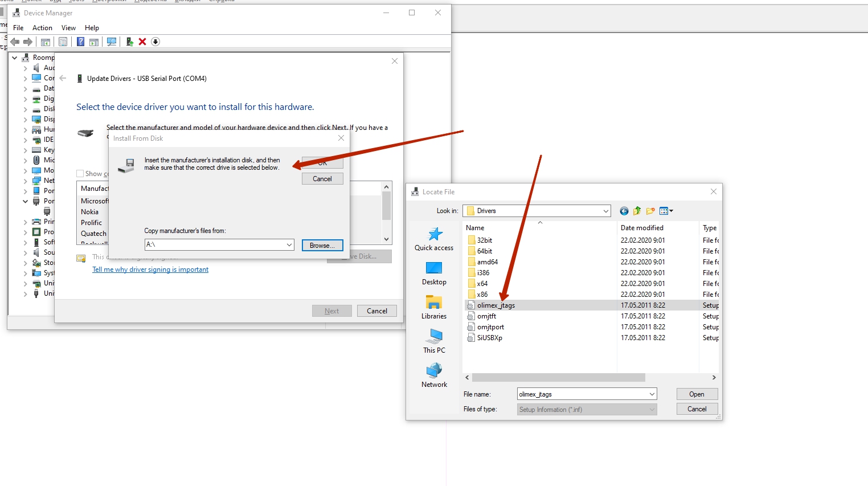Select the omjtport setup file
Screen dimensions: 868x486
coord(490,327)
